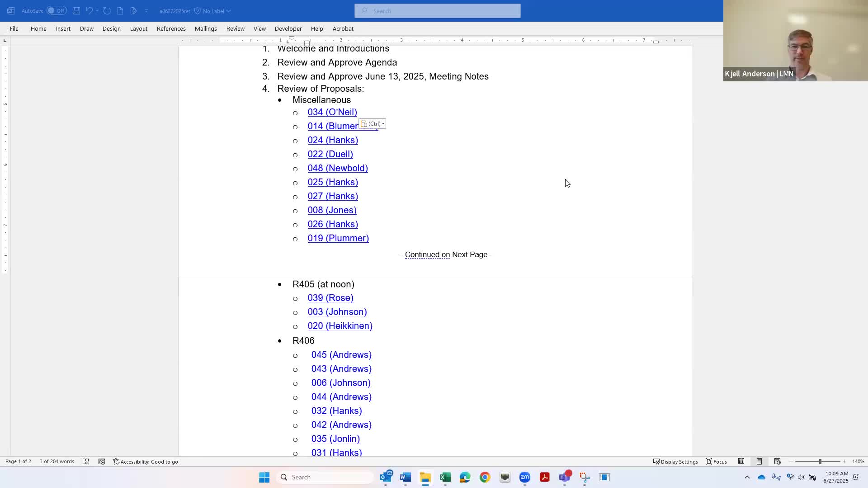Open Focus mode from status bar
This screenshot has height=488, width=868.
(x=717, y=461)
